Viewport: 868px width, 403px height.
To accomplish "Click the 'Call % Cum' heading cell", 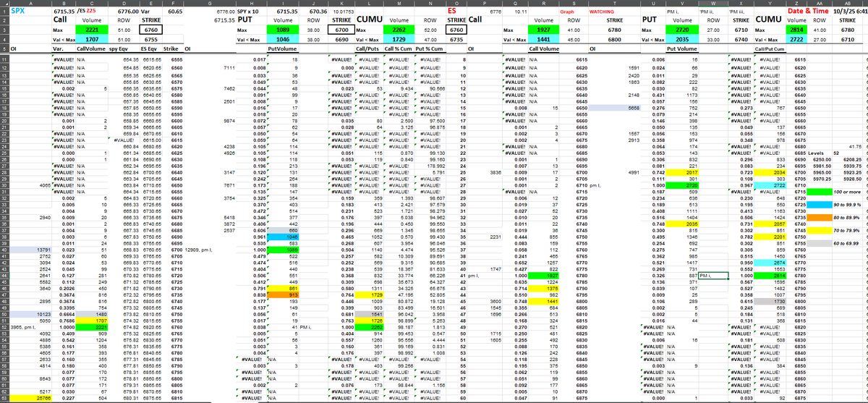I will click(x=399, y=48).
